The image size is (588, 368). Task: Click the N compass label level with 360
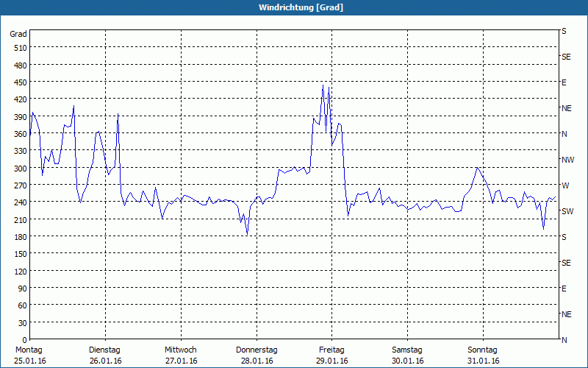tap(564, 134)
